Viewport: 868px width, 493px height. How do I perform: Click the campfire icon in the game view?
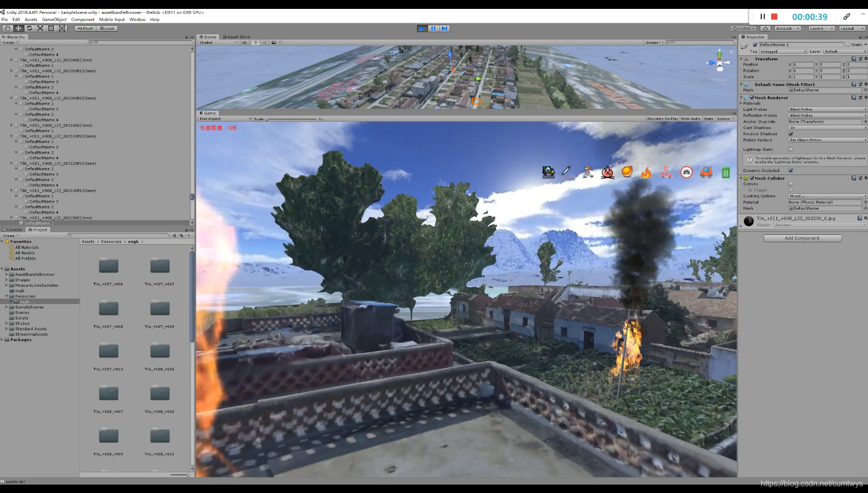click(x=607, y=173)
